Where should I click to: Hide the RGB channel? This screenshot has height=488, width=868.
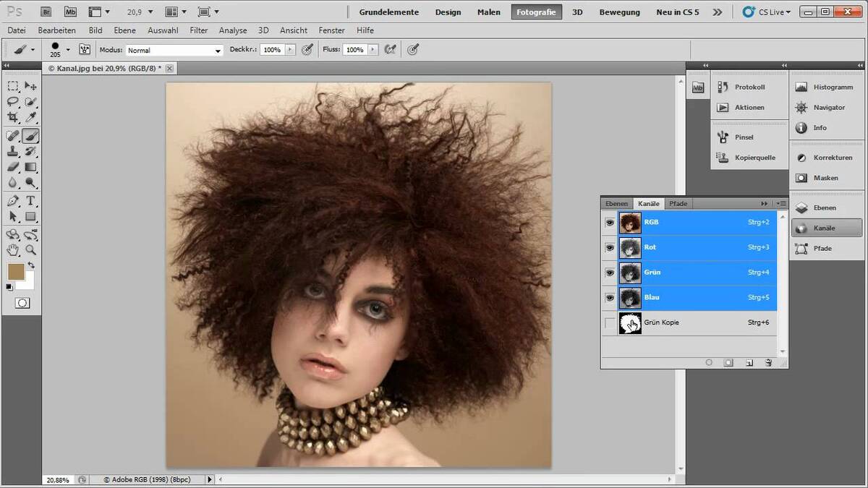pyautogui.click(x=609, y=222)
